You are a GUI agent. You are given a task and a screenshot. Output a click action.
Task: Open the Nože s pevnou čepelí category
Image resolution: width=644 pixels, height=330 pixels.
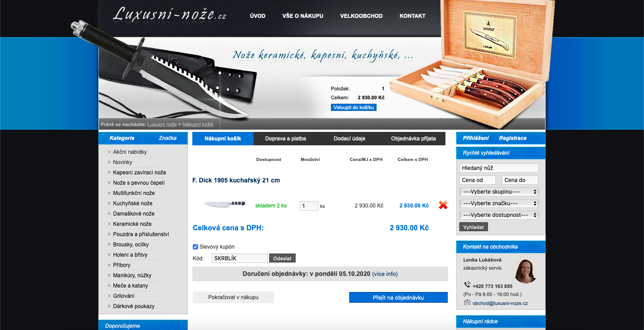(139, 183)
